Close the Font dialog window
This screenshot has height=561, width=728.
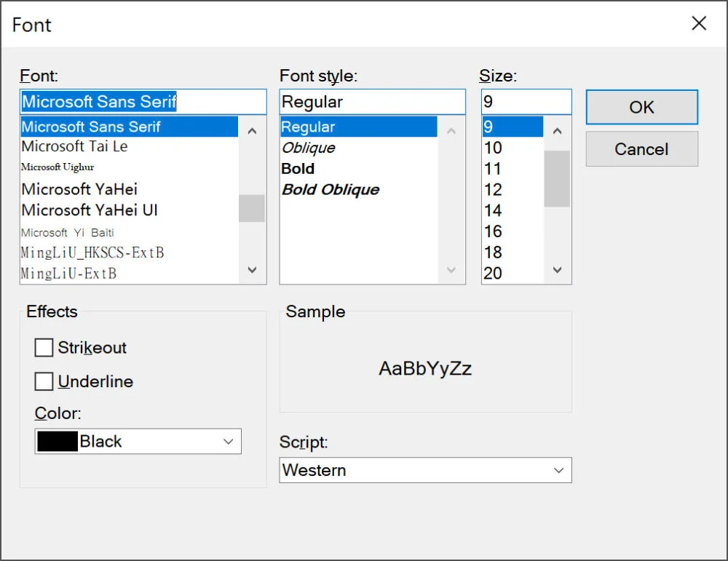[x=699, y=23]
